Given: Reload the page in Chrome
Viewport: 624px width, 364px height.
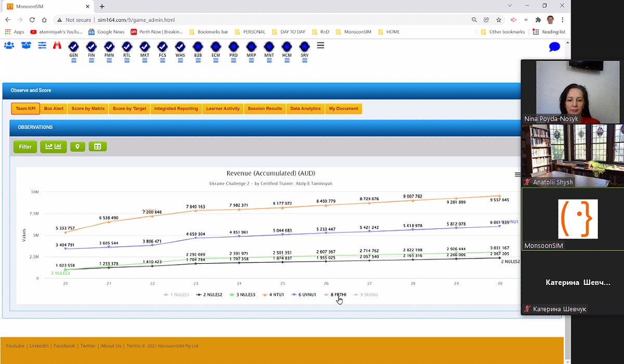Looking at the screenshot, I should tap(32, 20).
